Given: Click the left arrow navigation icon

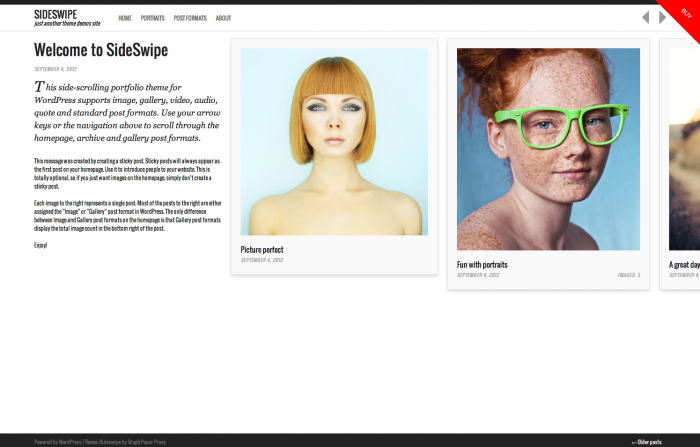Looking at the screenshot, I should [x=646, y=17].
